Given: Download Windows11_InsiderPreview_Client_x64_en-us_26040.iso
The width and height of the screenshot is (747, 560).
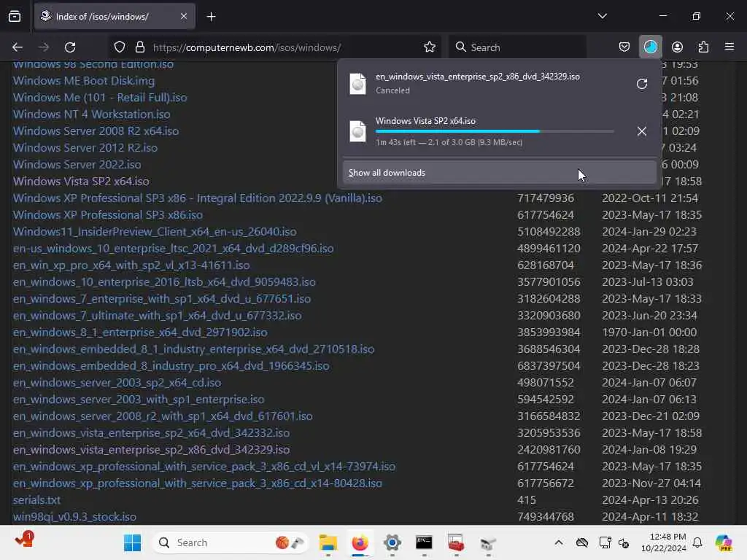Looking at the screenshot, I should (155, 232).
